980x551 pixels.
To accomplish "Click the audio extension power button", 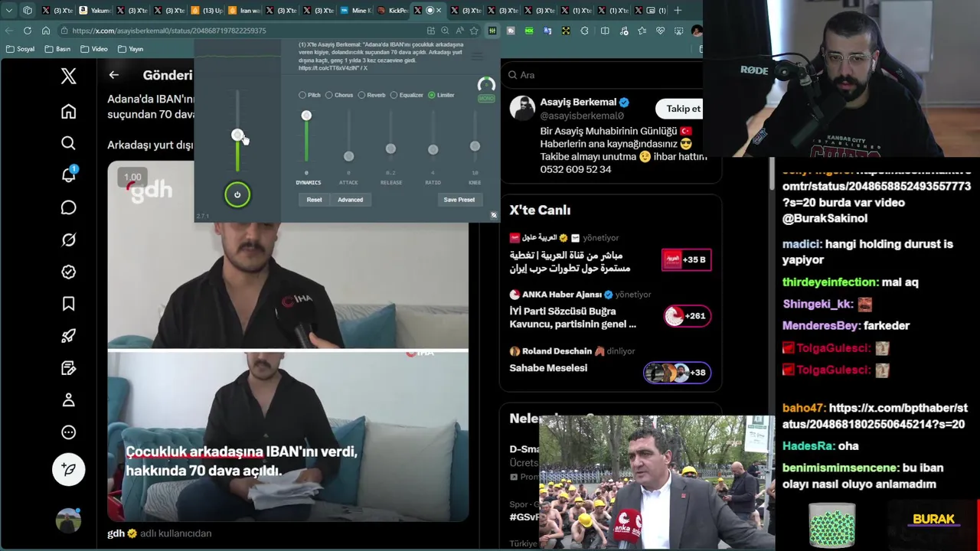I will 237,194.
